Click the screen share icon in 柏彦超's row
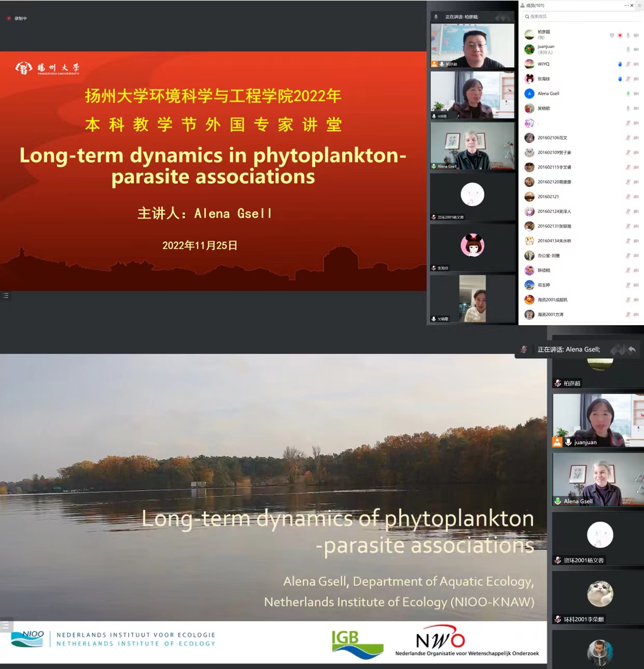 click(x=612, y=35)
